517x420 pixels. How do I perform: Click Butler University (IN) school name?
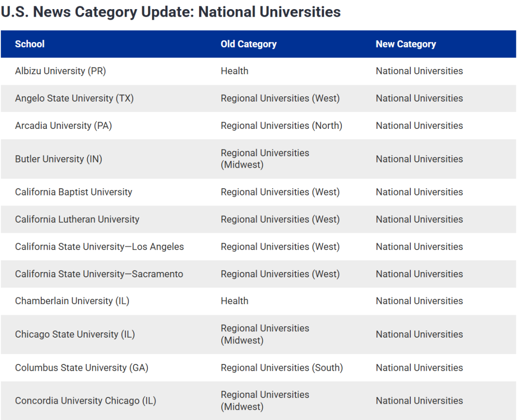tap(59, 159)
